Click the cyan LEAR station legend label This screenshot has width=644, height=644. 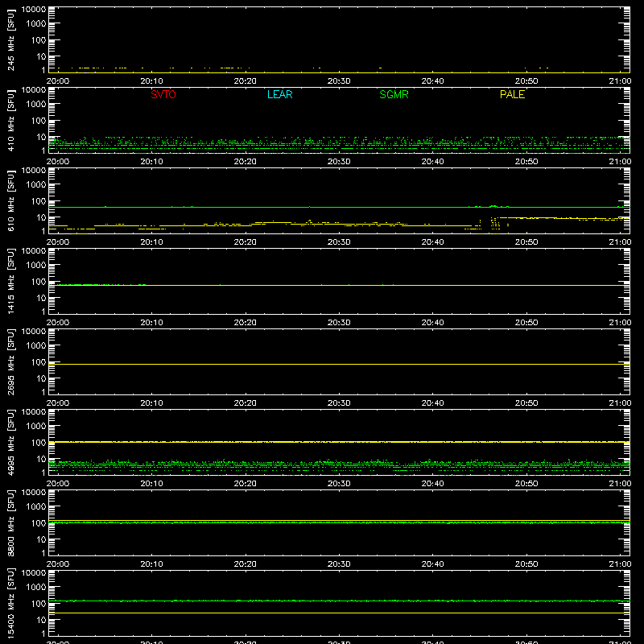click(x=279, y=94)
